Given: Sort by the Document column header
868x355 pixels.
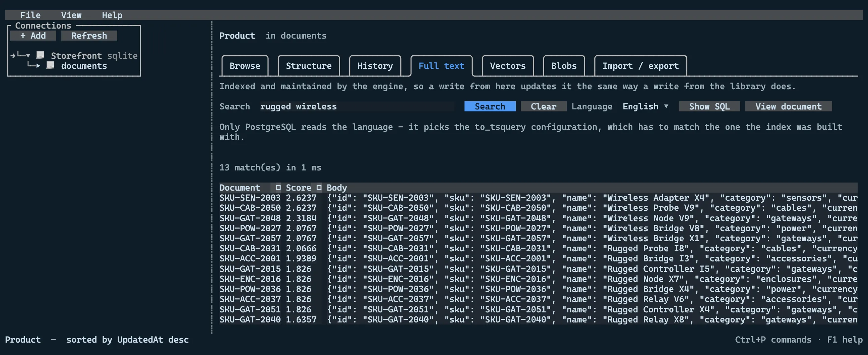Looking at the screenshot, I should pyautogui.click(x=240, y=188).
